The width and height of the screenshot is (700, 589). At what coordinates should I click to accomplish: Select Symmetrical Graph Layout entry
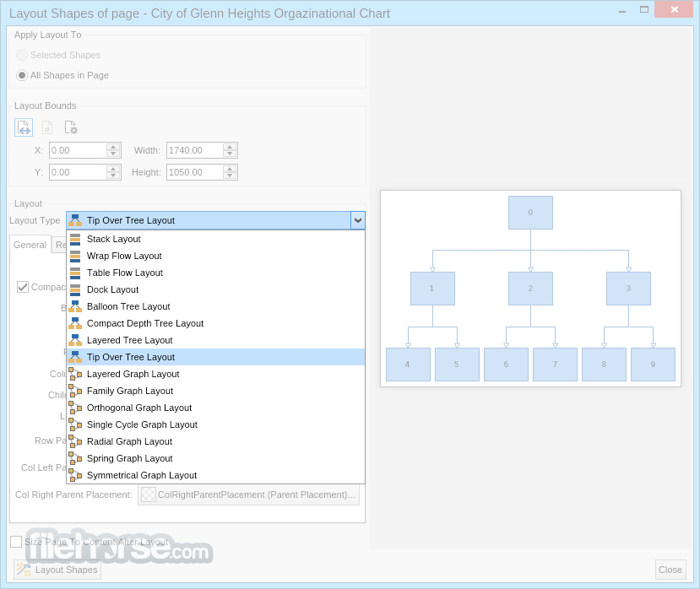coord(215,476)
